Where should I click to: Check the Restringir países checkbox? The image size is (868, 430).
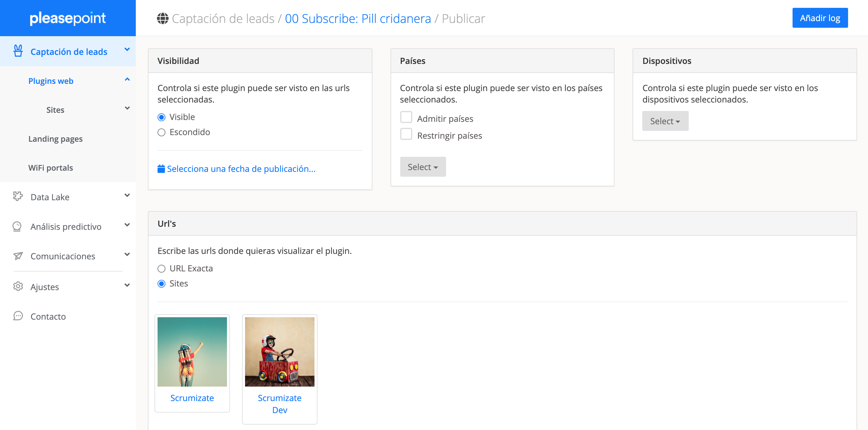pos(406,134)
